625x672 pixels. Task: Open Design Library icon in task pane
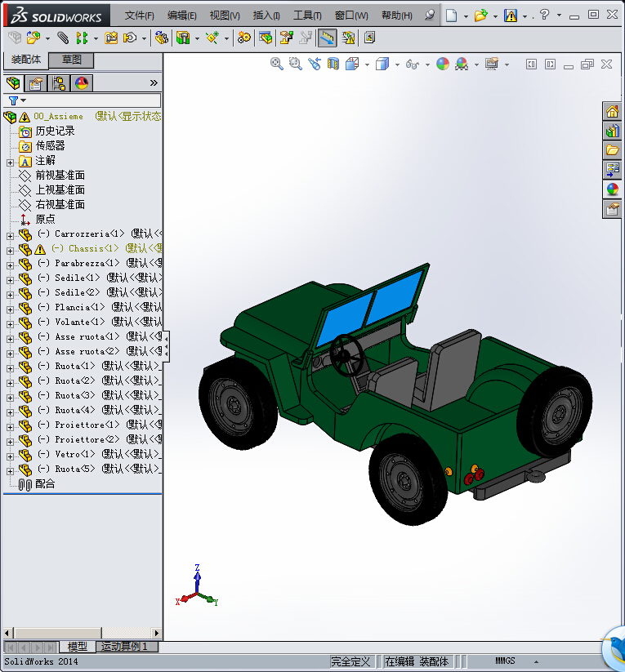(x=612, y=131)
